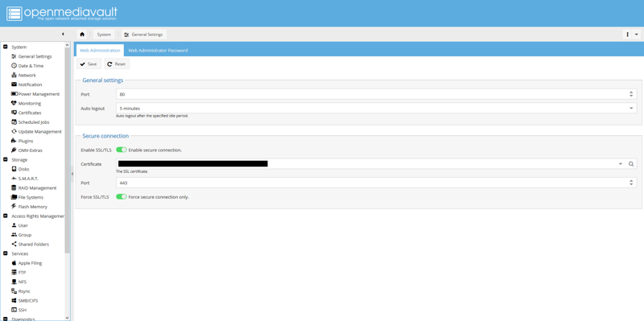The height and width of the screenshot is (321, 644).
Task: Select the File Systems folder icon
Action: [x=14, y=197]
